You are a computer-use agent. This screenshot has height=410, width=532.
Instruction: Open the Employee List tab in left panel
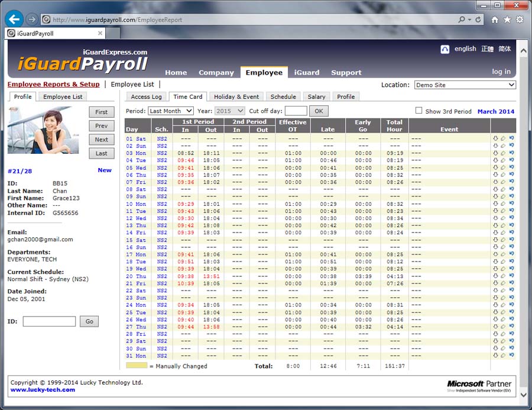[63, 97]
